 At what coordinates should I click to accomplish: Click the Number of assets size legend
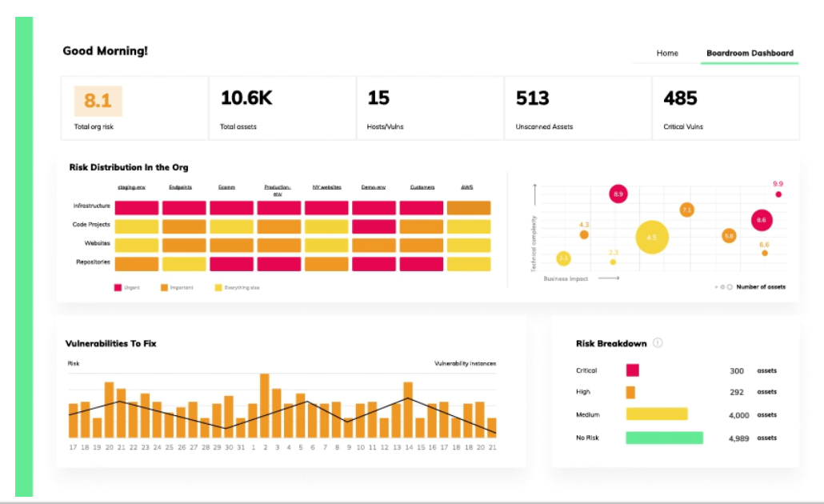[750, 287]
